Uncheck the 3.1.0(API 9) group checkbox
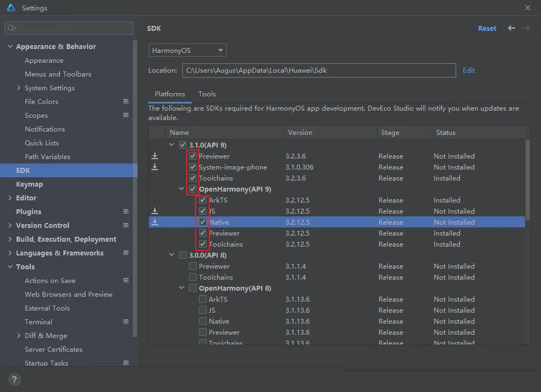The image size is (541, 392). click(x=183, y=145)
